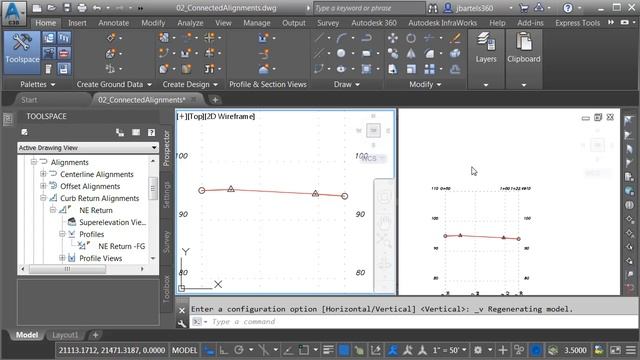This screenshot has width=640, height=360.
Task: Click the Create Alignment icon
Action: tap(164, 53)
